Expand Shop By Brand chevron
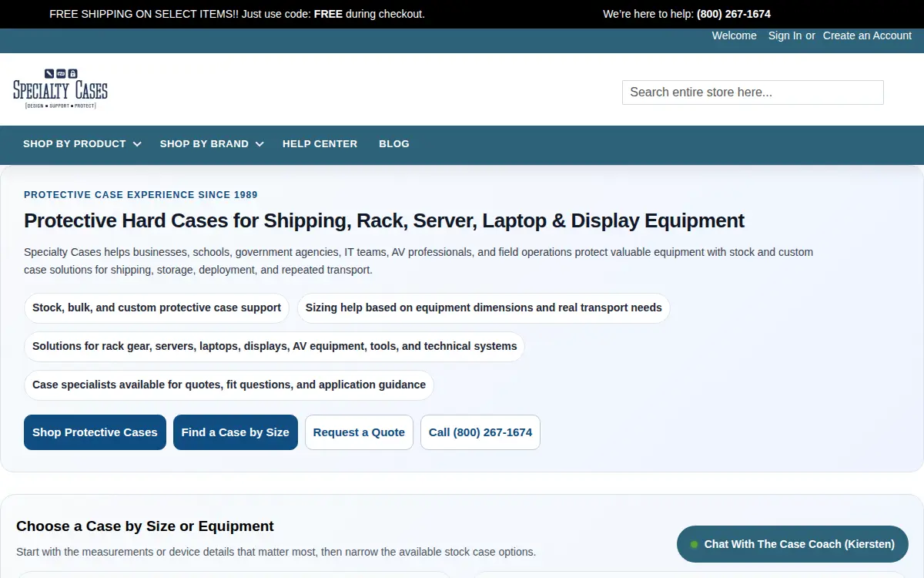This screenshot has width=924, height=578. [x=259, y=144]
